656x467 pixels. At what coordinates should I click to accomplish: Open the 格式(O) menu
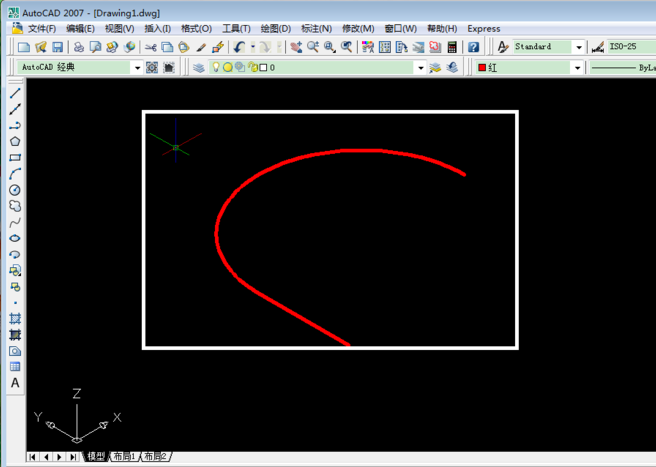[196, 28]
